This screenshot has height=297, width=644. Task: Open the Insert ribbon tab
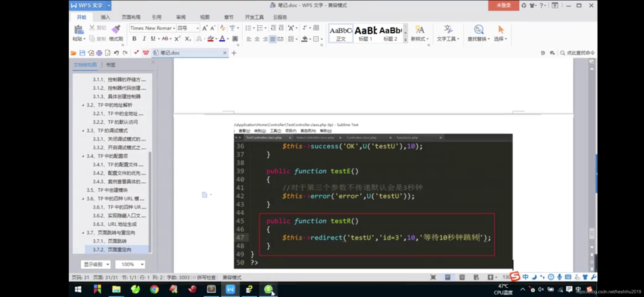tap(105, 17)
